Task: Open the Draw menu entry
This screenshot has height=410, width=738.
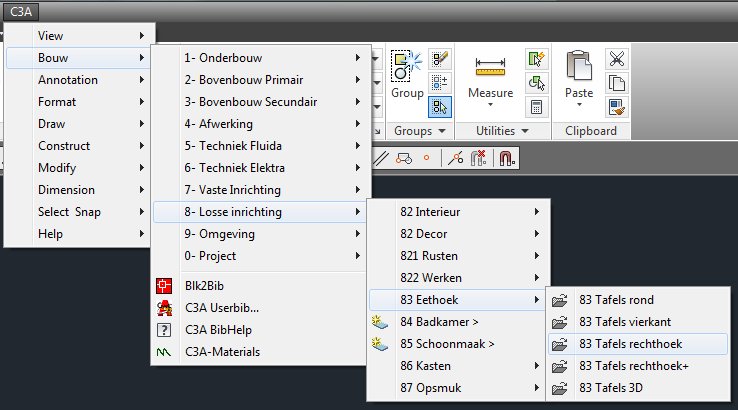Action: pyautogui.click(x=78, y=124)
